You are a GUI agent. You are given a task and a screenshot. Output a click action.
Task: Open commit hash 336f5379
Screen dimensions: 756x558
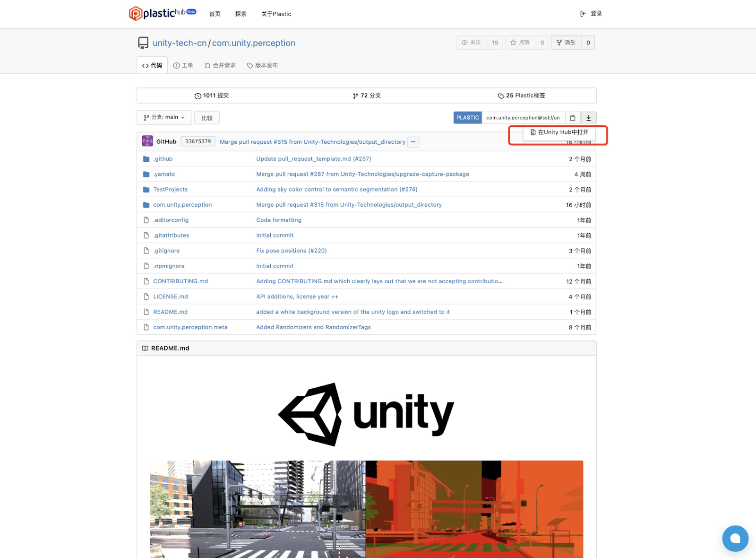(198, 141)
